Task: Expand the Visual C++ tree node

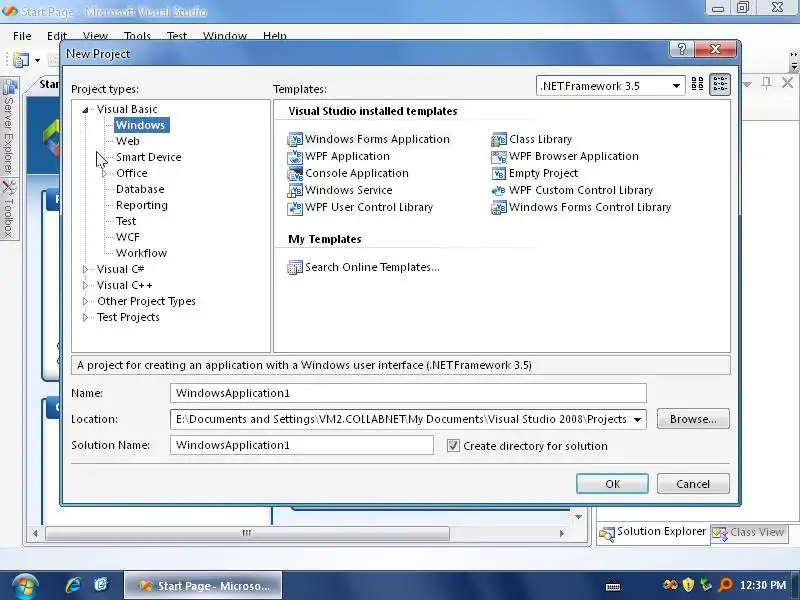Action: click(85, 285)
